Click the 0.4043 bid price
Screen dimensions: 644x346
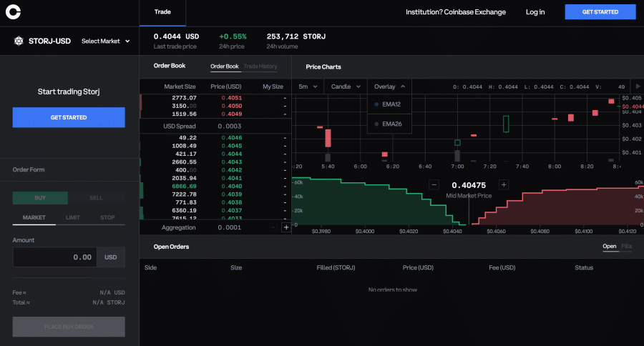tap(232, 162)
